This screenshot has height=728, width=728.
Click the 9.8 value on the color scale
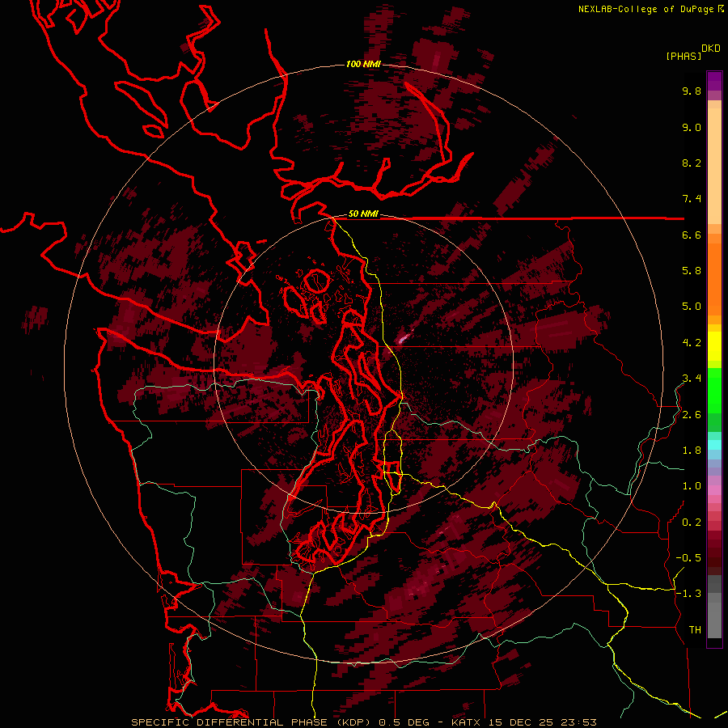pyautogui.click(x=692, y=91)
